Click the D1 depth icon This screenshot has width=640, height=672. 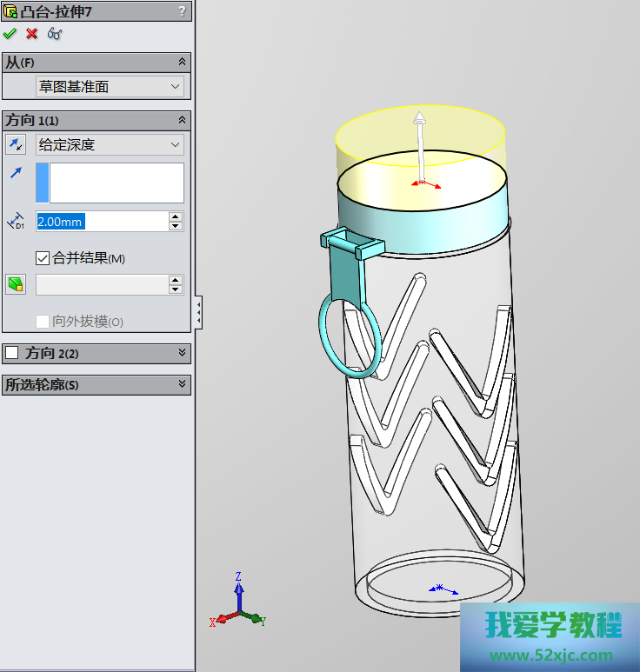(x=16, y=222)
